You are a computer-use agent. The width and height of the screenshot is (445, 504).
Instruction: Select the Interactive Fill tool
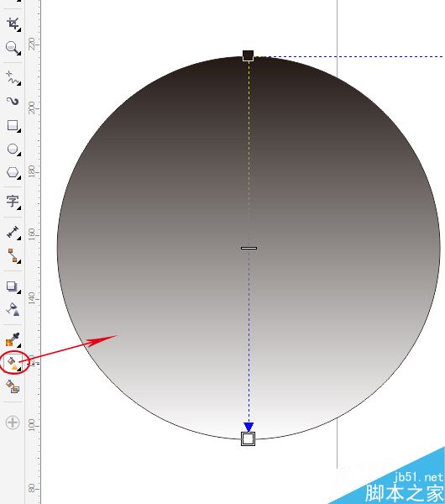click(13, 365)
